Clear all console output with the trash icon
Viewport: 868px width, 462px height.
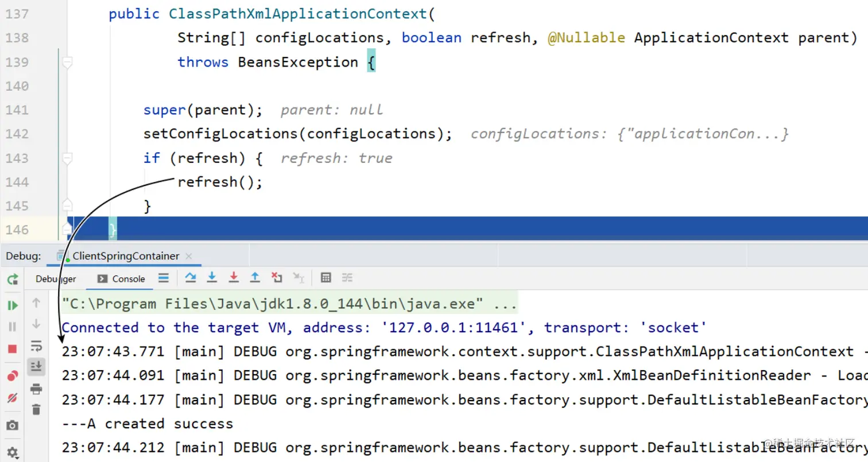coord(36,409)
